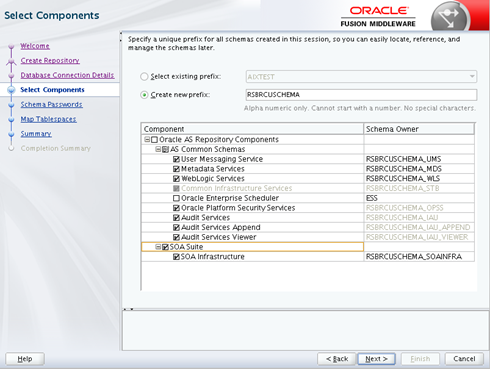Jump to the Map Tablespaces step

point(48,119)
